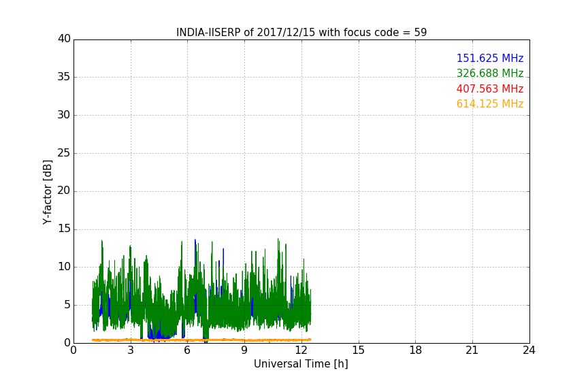
Task: Click the x-axis tick label 6
Action: (x=188, y=350)
